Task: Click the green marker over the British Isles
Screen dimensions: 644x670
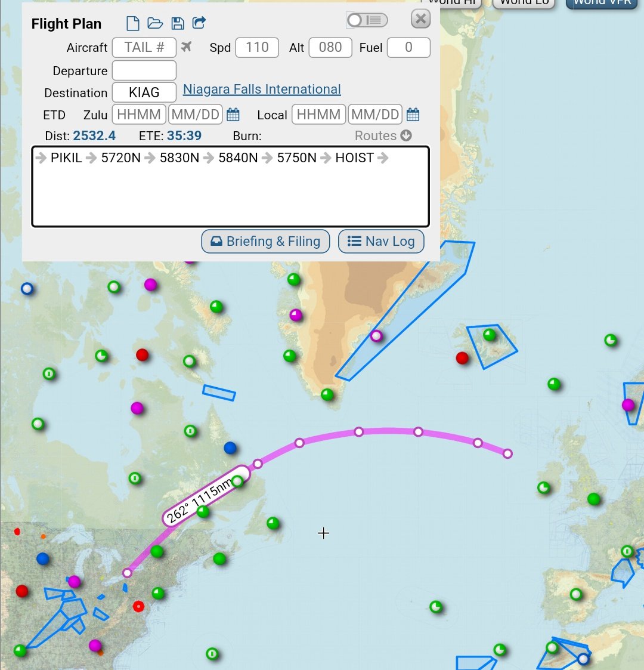Action: click(593, 499)
